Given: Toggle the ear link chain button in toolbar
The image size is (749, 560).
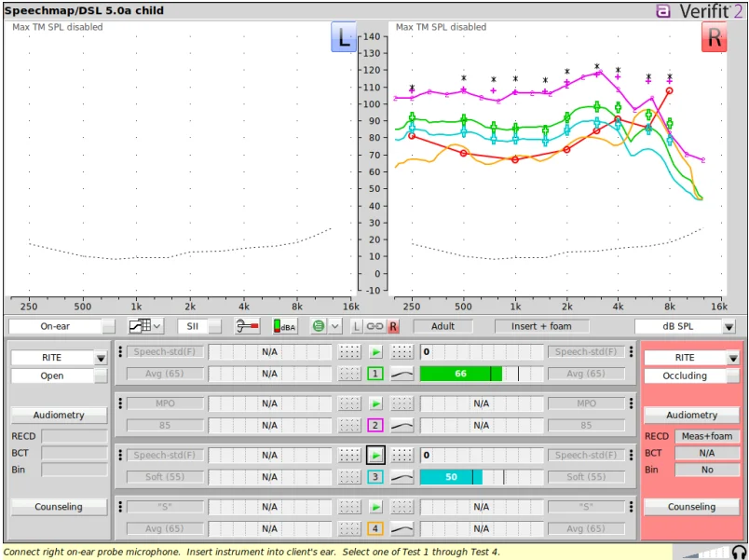Looking at the screenshot, I should [374, 326].
